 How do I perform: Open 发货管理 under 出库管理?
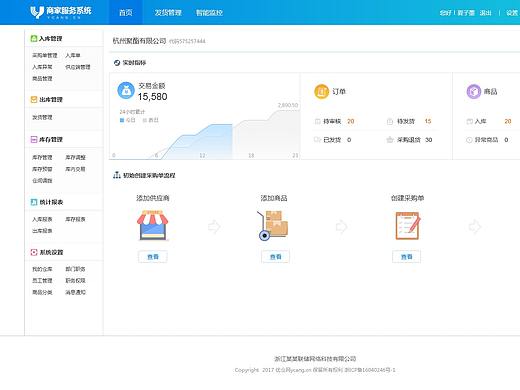click(x=42, y=117)
